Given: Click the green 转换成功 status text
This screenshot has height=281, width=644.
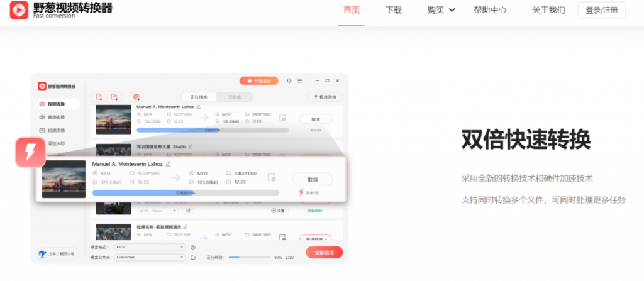Looking at the screenshot, I should pos(314,211).
